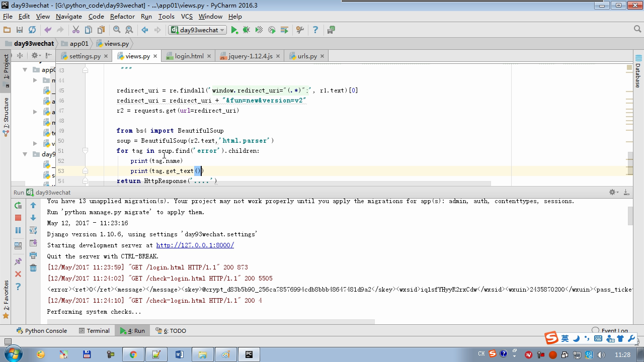Click the green Run button in toolbar
This screenshot has height=362, width=644.
pos(234,30)
